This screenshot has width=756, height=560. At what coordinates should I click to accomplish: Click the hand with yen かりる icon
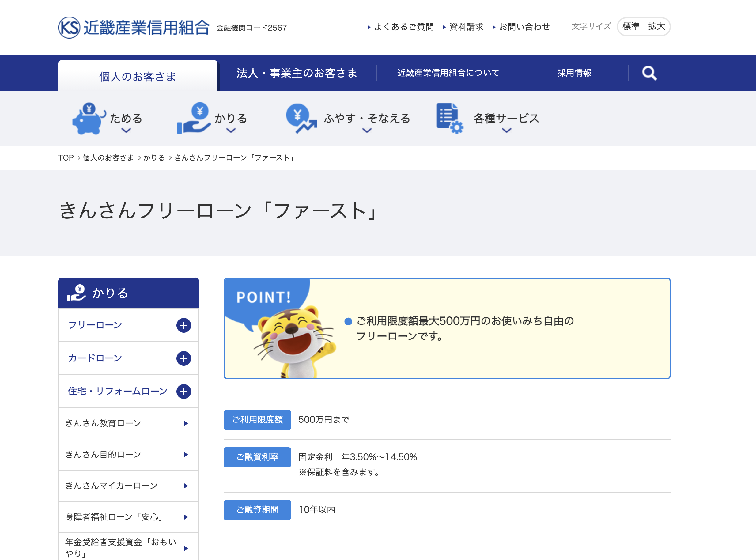point(194,118)
